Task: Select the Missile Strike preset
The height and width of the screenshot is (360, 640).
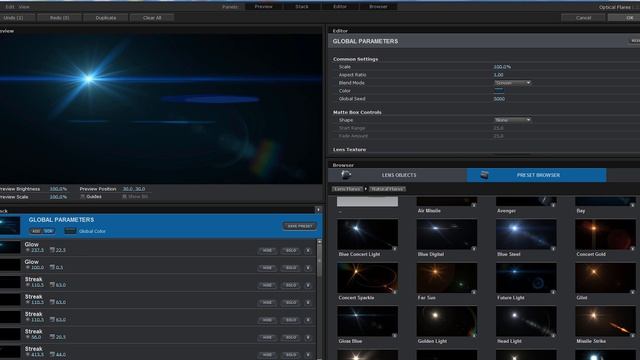Action: point(605,321)
